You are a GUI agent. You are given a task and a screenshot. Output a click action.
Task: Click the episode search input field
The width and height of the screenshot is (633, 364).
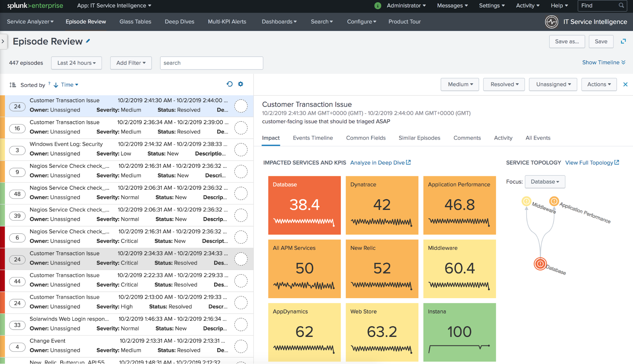point(212,63)
